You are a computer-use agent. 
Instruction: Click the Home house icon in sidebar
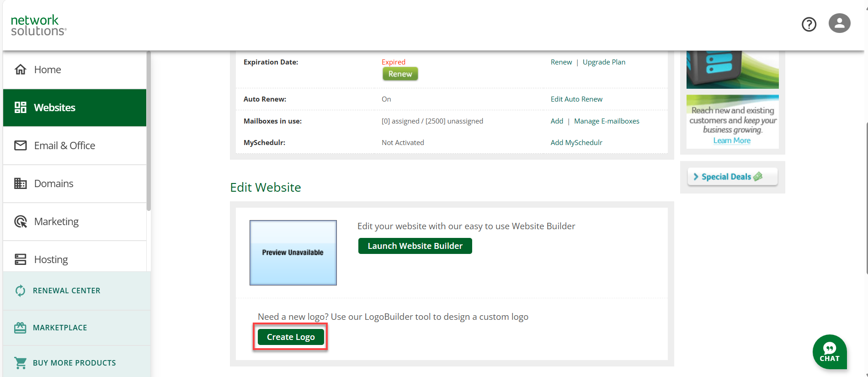point(21,70)
